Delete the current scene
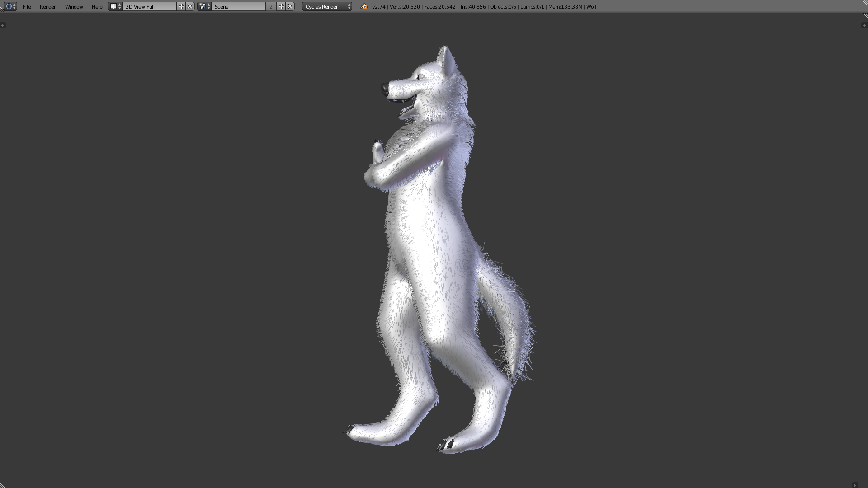This screenshot has height=488, width=868. (290, 6)
